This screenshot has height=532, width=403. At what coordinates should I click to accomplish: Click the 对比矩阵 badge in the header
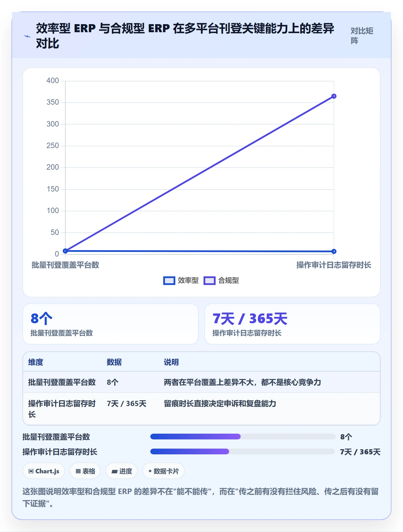362,36
